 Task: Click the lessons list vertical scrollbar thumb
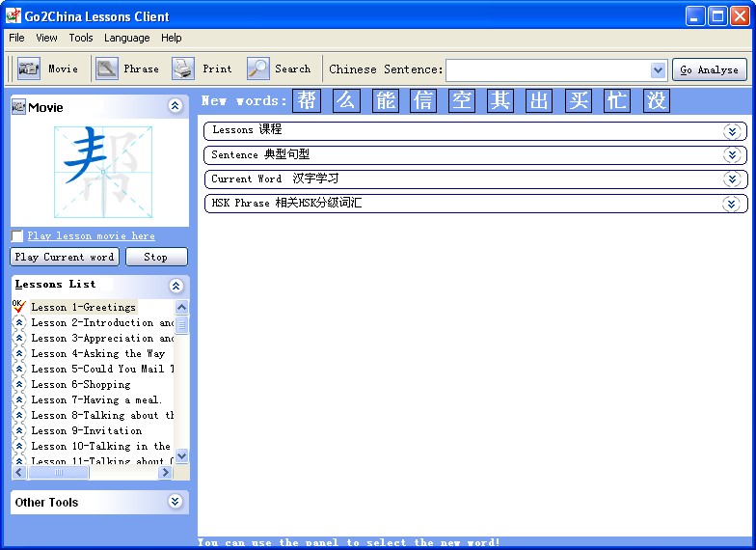tap(181, 324)
